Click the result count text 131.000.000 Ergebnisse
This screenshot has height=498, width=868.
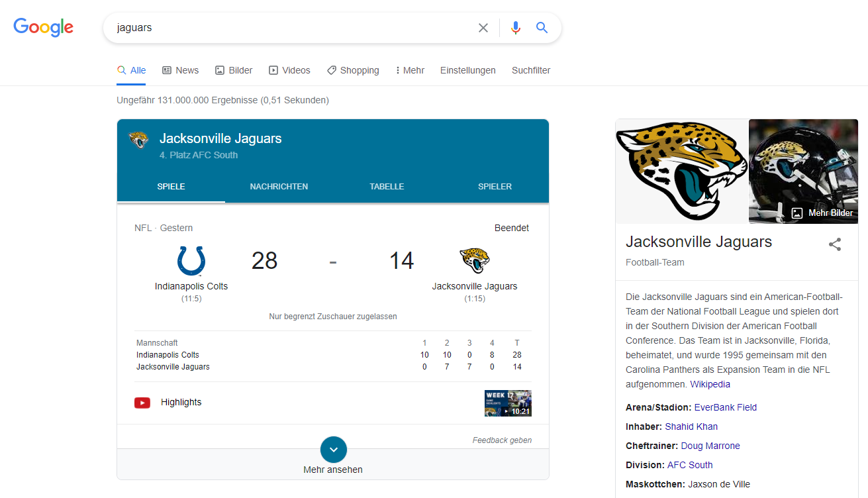222,100
